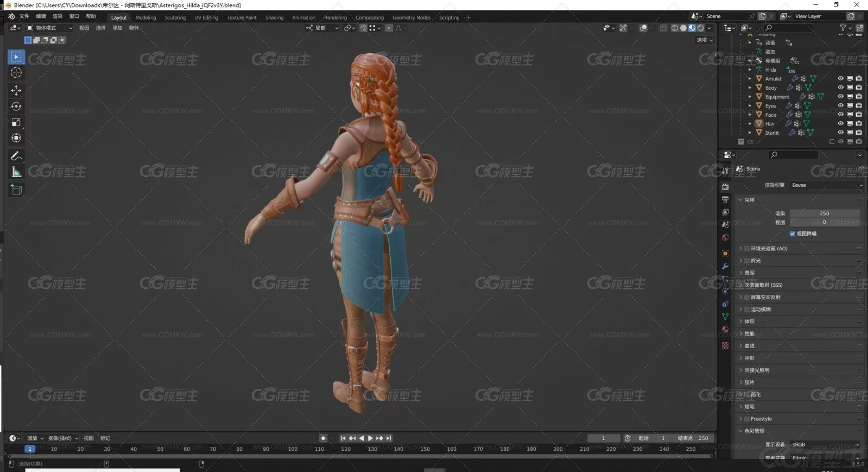Screen dimensions: 868x472
Task: Expand the Amulet tree item
Action: [x=750, y=79]
